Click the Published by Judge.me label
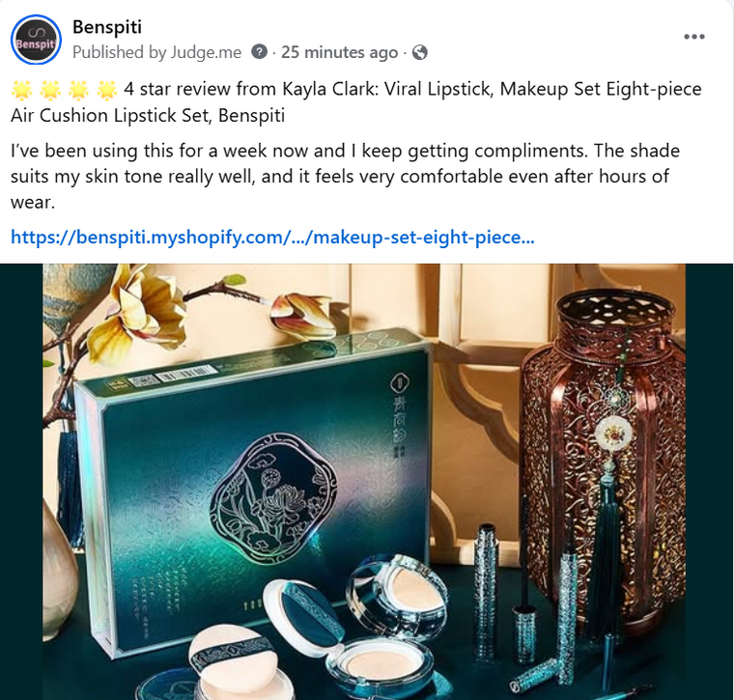Viewport: 734px width, 700px height. (x=156, y=52)
